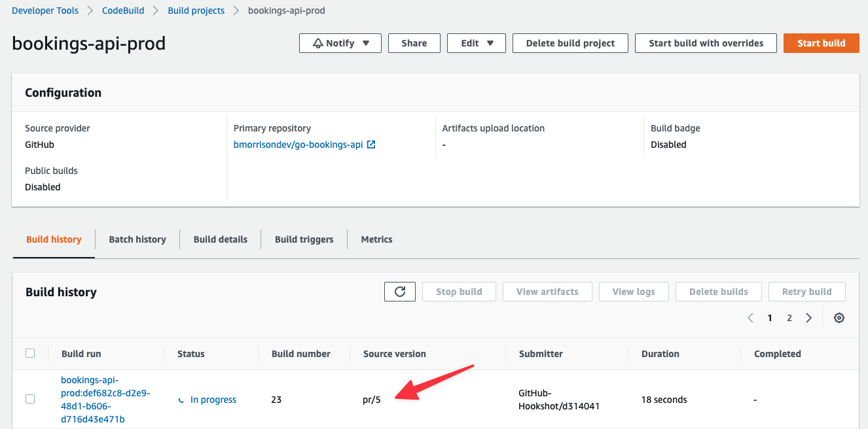
Task: Click Start build with overrides
Action: pyautogui.click(x=706, y=43)
